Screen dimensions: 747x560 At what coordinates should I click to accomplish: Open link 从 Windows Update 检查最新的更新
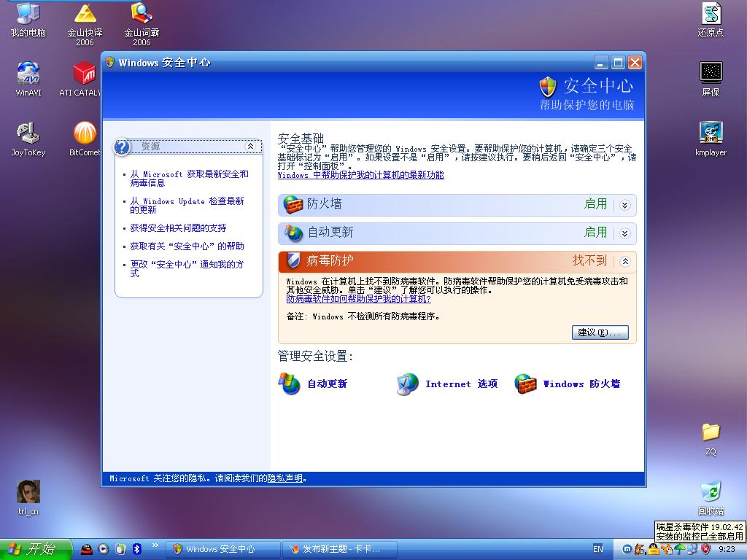tap(187, 205)
